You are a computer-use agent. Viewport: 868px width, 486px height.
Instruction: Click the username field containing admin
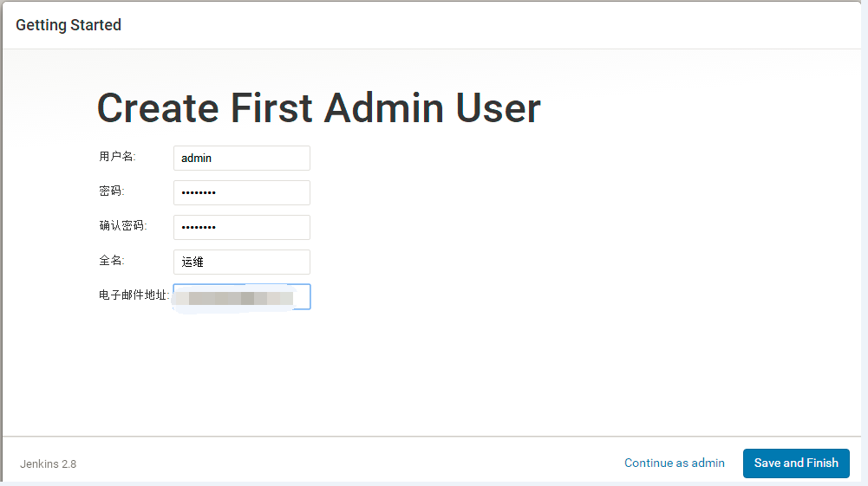241,159
